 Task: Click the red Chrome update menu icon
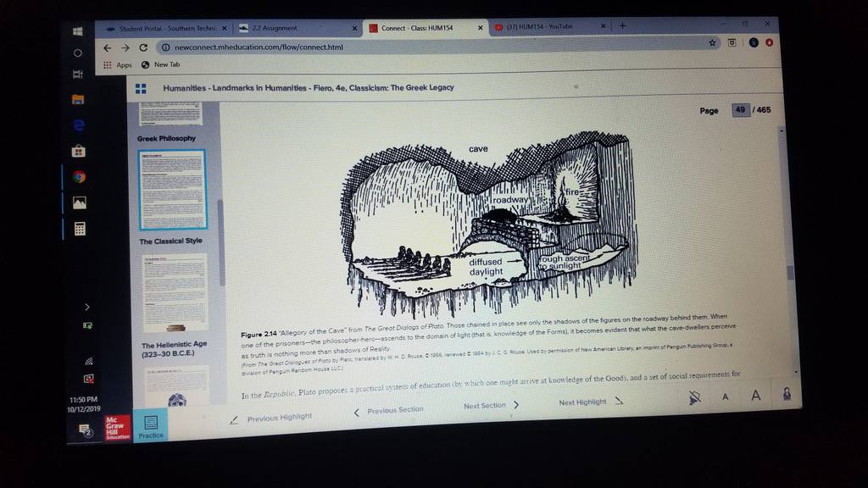770,42
